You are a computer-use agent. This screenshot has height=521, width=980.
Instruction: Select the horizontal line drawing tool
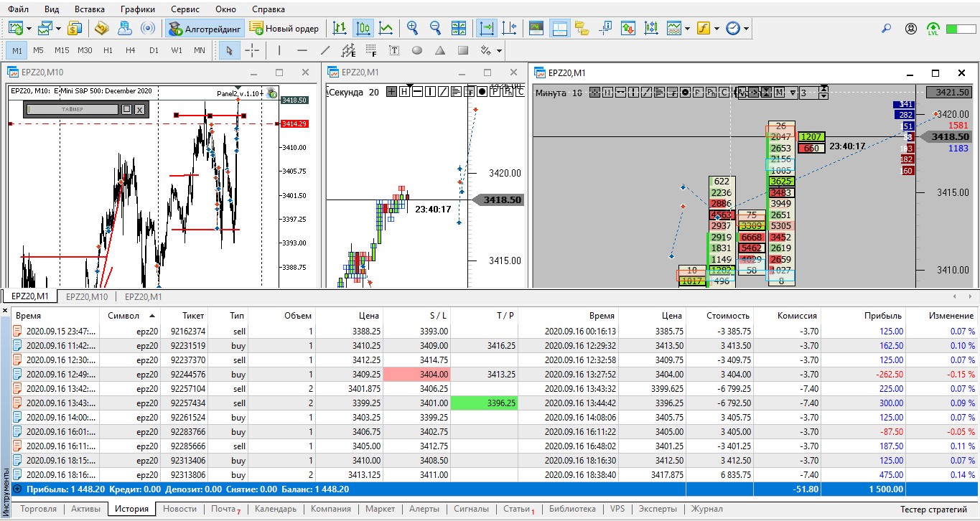[x=302, y=50]
